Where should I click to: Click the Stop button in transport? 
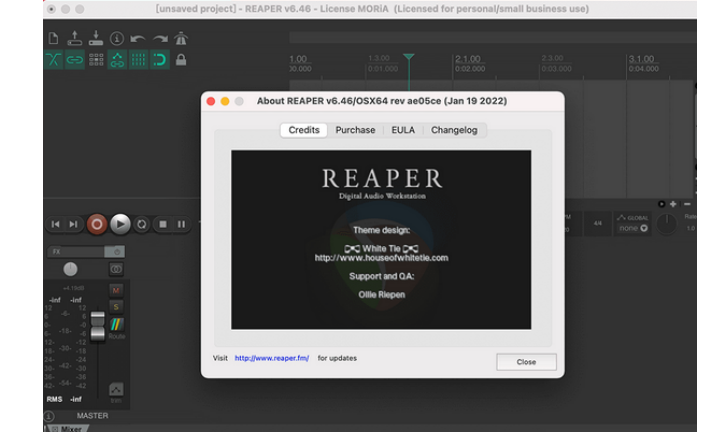[x=163, y=224]
